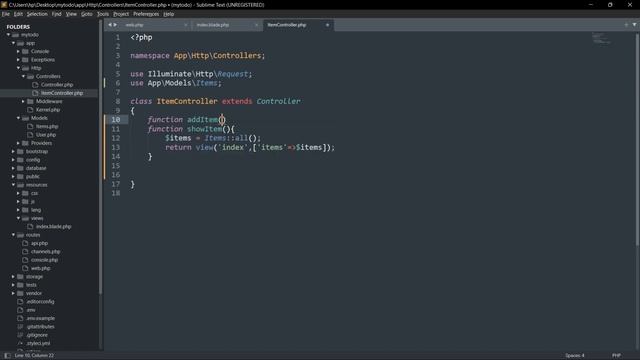This screenshot has width=640, height=360.
Task: Click 'ItemController' in the class declaration
Action: 187,101
